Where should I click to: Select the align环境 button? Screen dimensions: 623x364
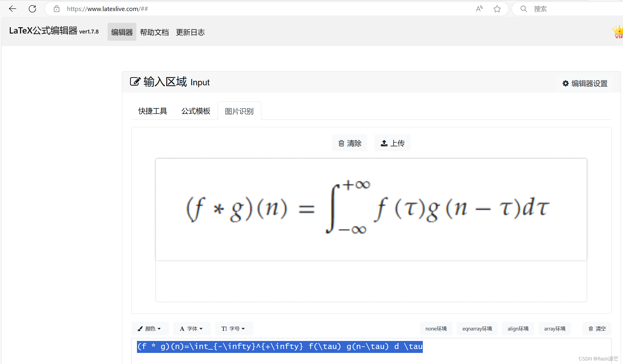[x=518, y=329]
